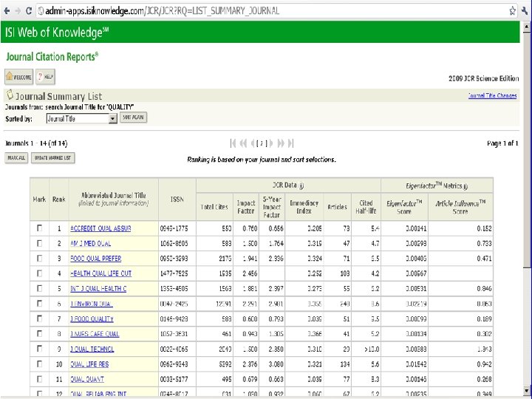
Task: Mark the FOOD QUAL PREFER checkbox
Action: (39, 258)
